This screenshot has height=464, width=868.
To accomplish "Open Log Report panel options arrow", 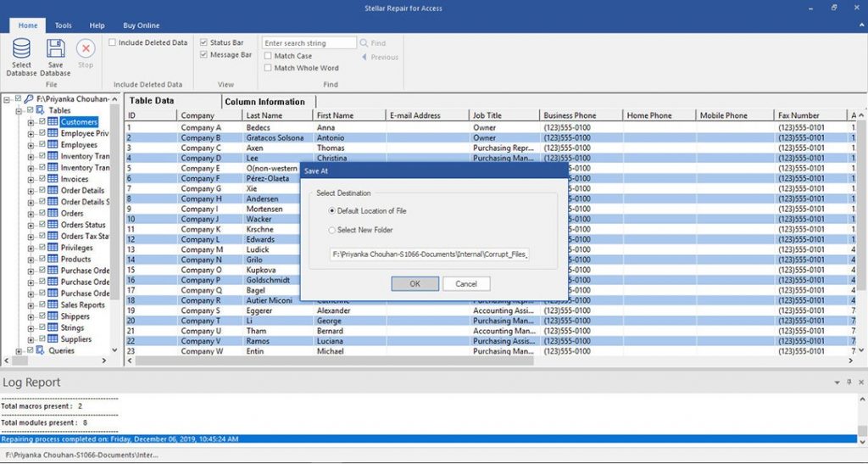I will click(837, 382).
